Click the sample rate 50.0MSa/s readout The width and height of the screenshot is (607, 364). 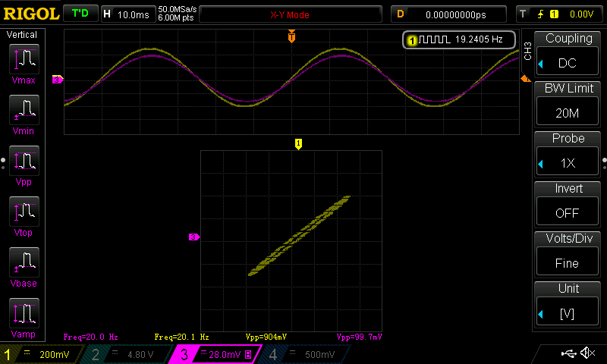pyautogui.click(x=178, y=9)
